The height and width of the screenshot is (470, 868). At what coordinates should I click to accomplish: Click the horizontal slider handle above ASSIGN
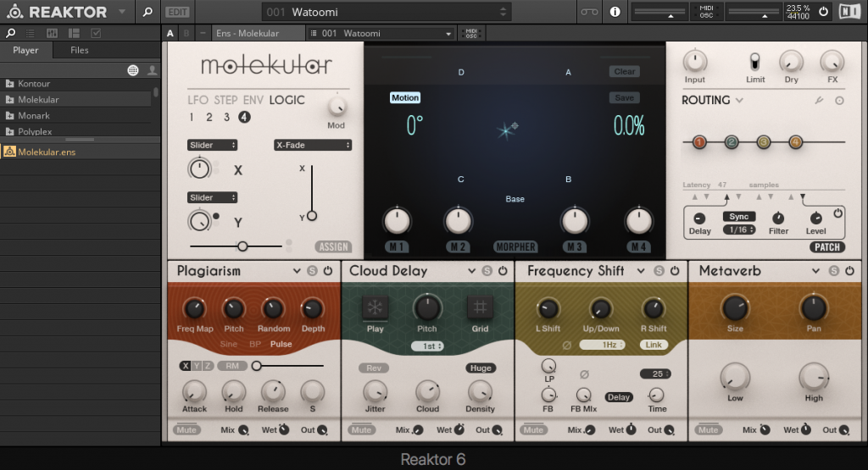point(242,246)
